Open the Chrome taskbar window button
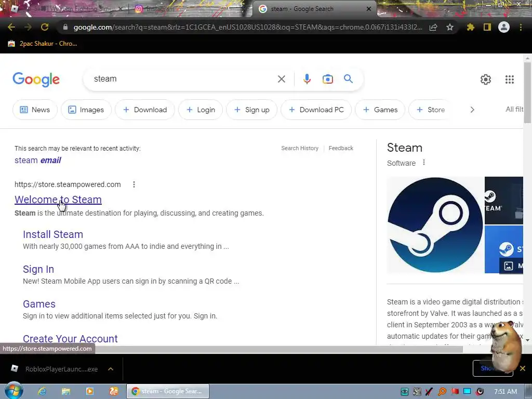The image size is (532, 399). [x=168, y=391]
